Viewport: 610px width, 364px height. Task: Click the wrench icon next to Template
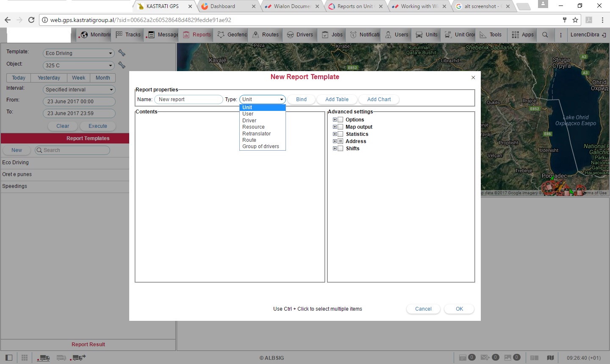coord(122,53)
